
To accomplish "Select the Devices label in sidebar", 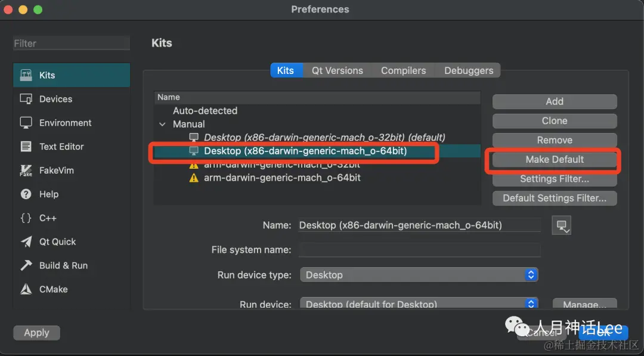I will 55,99.
